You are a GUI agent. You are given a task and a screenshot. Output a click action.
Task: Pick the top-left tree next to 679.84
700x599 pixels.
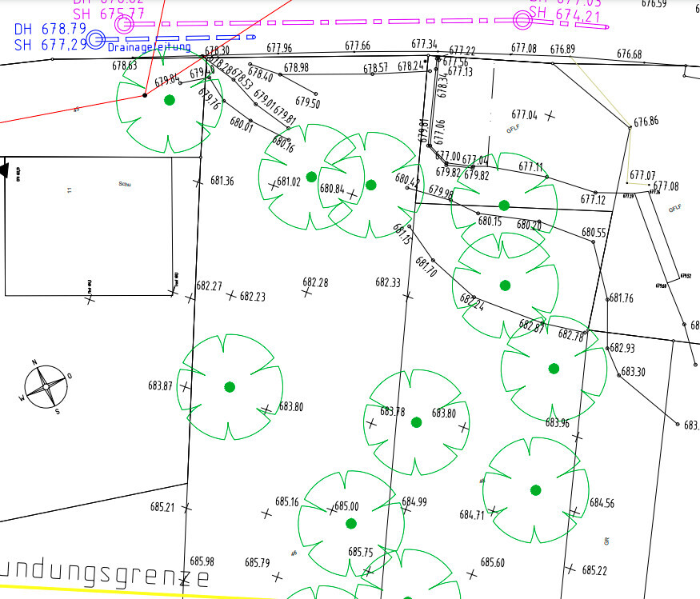[169, 100]
